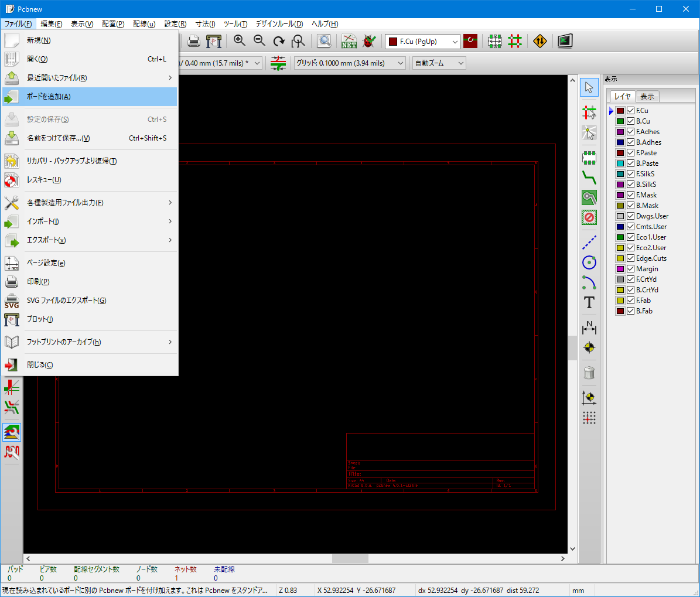Zoom out using the magnifier minus icon

coord(259,41)
